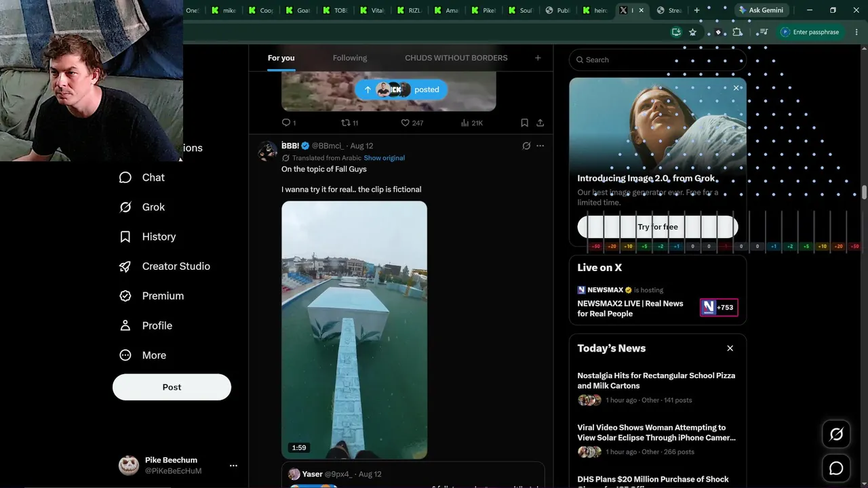Open a new browser tab
Viewport: 868px width, 488px height.
696,10
